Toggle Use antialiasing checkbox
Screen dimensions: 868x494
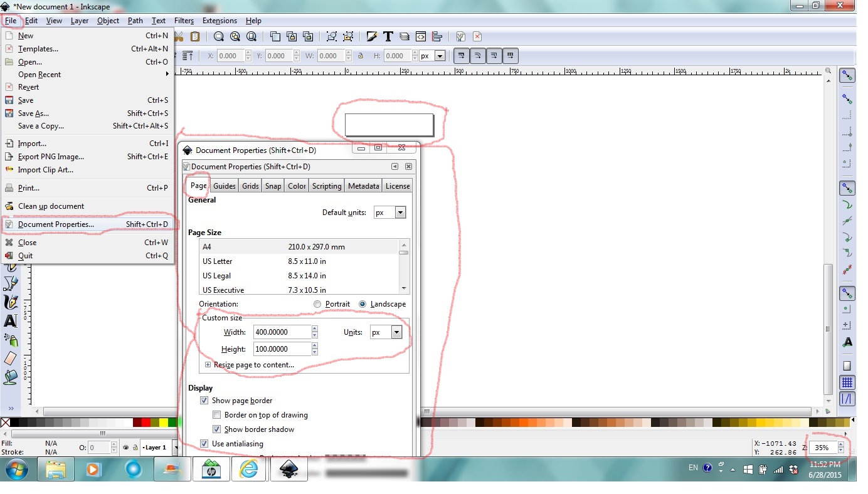pos(204,444)
